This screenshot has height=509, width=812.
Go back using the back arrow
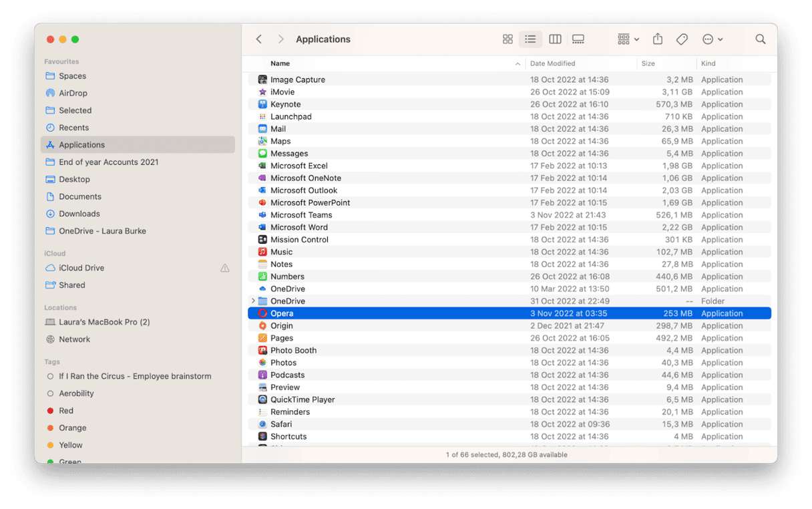[258, 39]
